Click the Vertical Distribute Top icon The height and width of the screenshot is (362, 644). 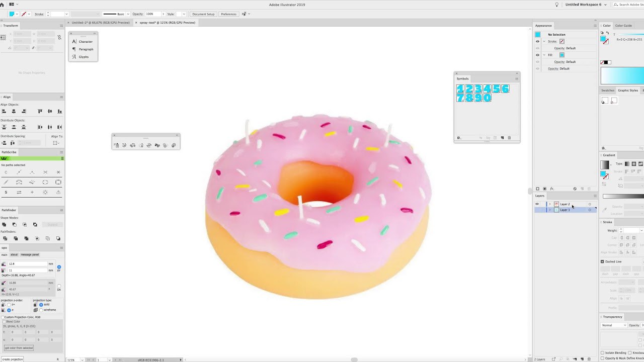pyautogui.click(x=4, y=127)
